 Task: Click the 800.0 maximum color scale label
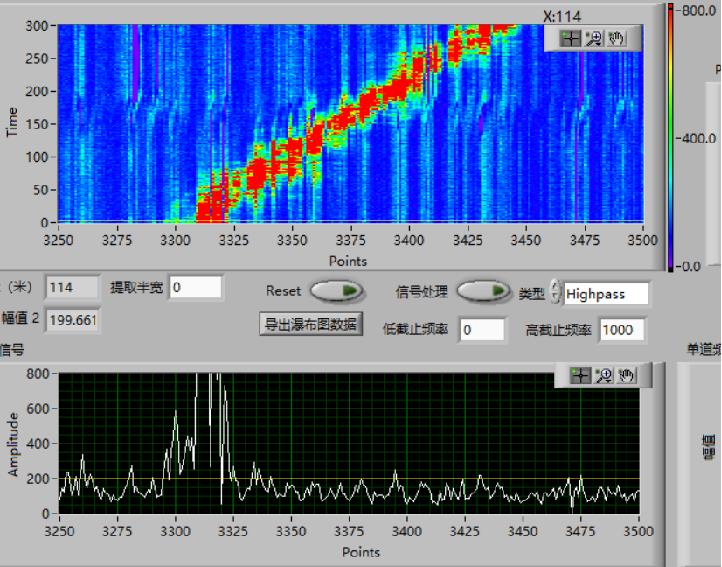point(698,11)
